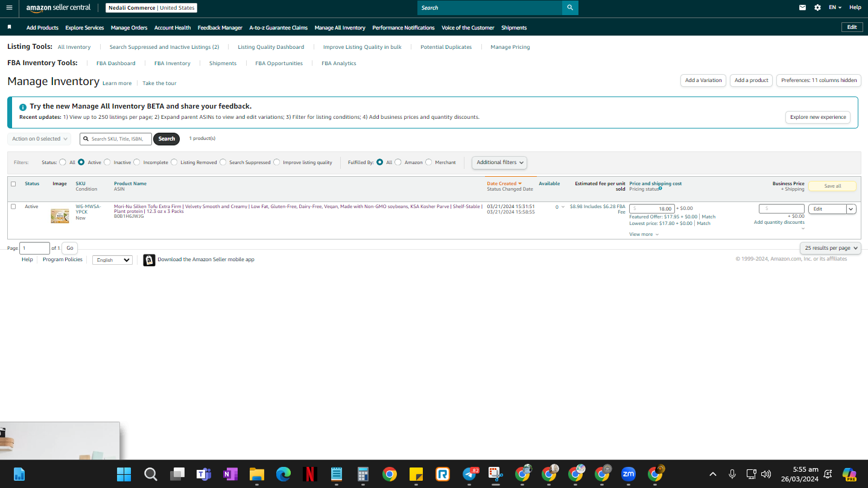
Task: Open the FBA Inventory tab
Action: [x=172, y=63]
